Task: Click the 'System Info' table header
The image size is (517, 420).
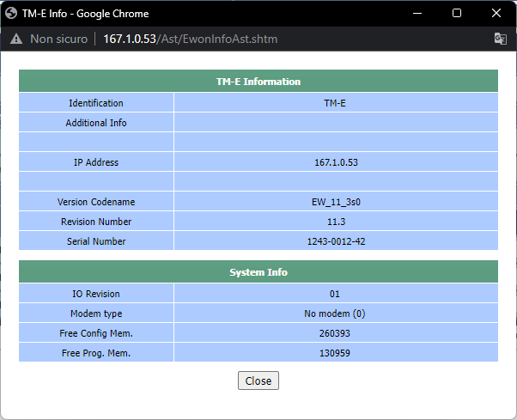Action: tap(258, 272)
